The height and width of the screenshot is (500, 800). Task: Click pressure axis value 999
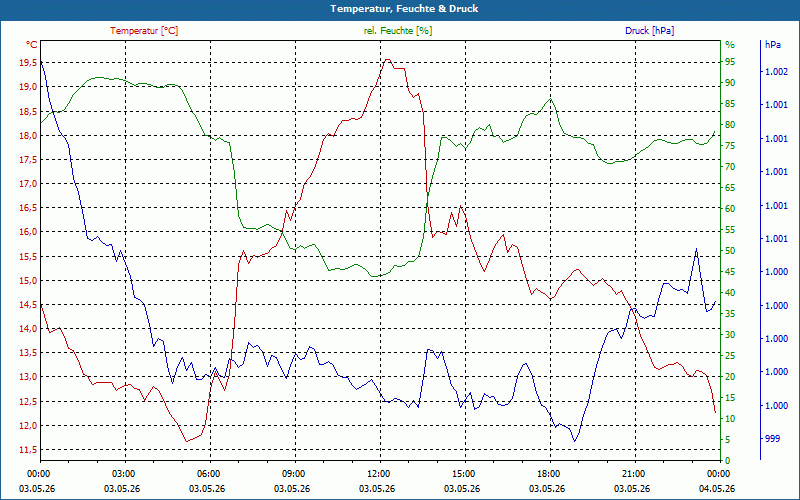click(x=772, y=439)
